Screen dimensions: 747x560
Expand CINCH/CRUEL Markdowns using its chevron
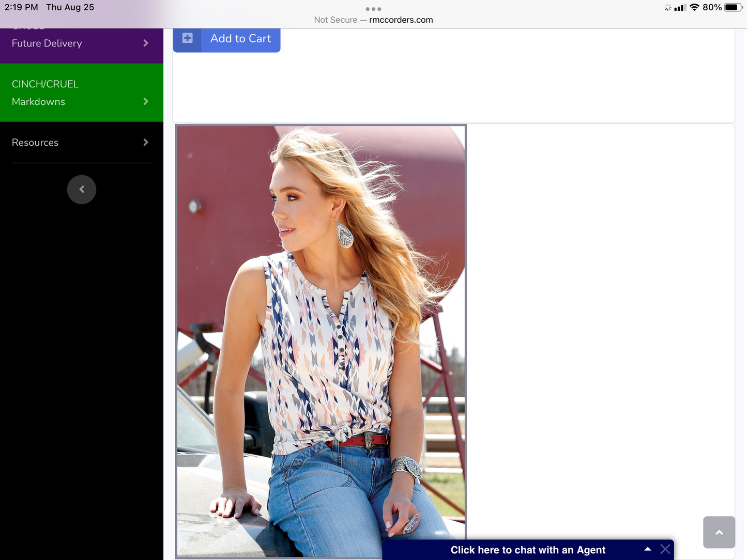tap(146, 102)
